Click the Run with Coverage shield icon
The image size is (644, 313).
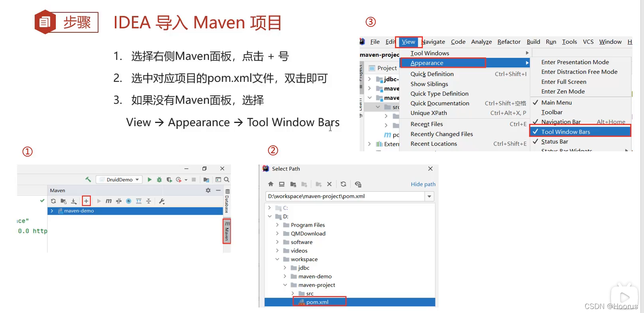[x=169, y=180]
